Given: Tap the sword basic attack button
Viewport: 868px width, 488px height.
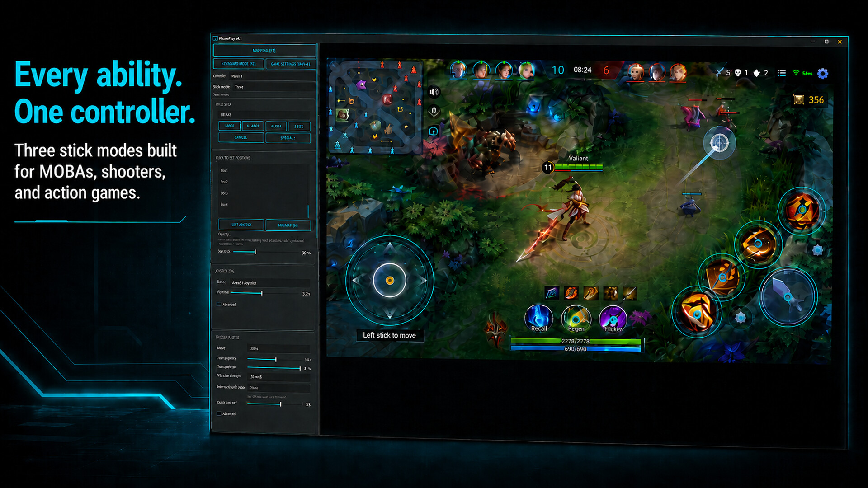Looking at the screenshot, I should 788,296.
